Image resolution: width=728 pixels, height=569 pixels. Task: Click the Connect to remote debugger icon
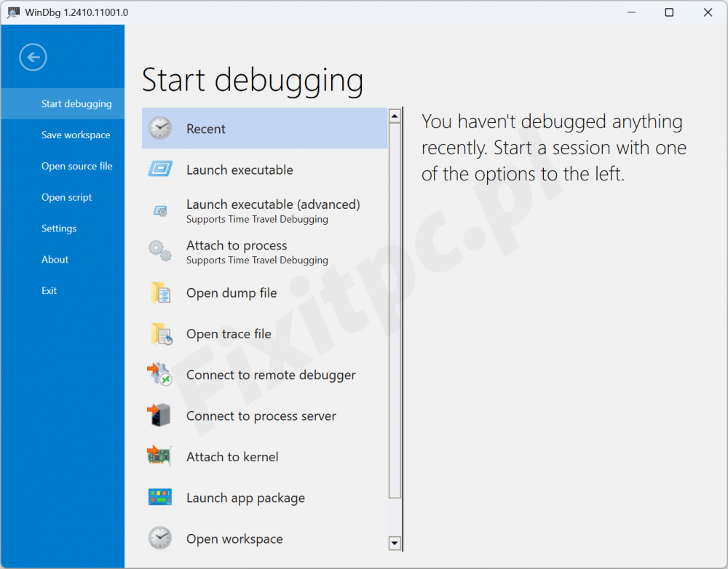[x=160, y=375]
